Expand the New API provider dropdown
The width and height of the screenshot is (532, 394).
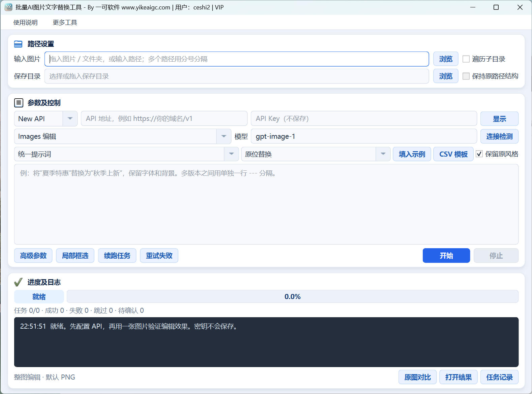point(70,119)
